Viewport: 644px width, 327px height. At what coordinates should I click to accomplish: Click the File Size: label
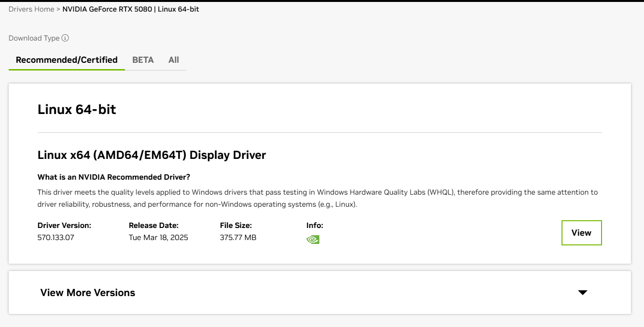coord(236,226)
